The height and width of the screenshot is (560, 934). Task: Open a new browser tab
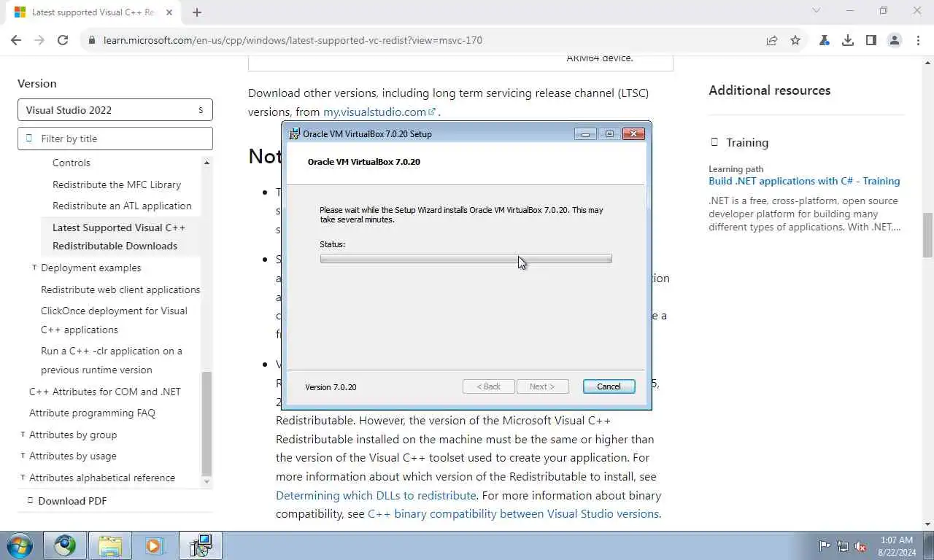point(196,12)
